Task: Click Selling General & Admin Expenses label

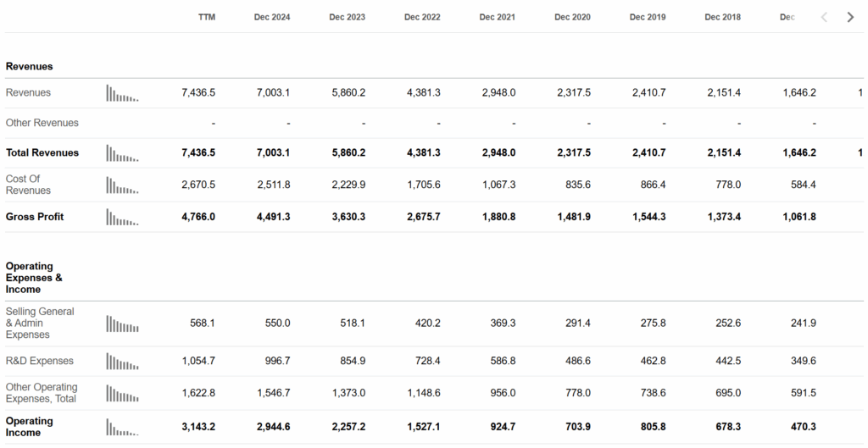Action: coord(40,323)
